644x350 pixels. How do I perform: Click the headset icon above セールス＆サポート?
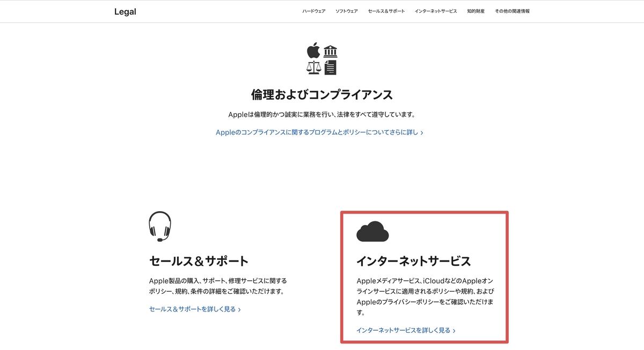[x=160, y=226]
